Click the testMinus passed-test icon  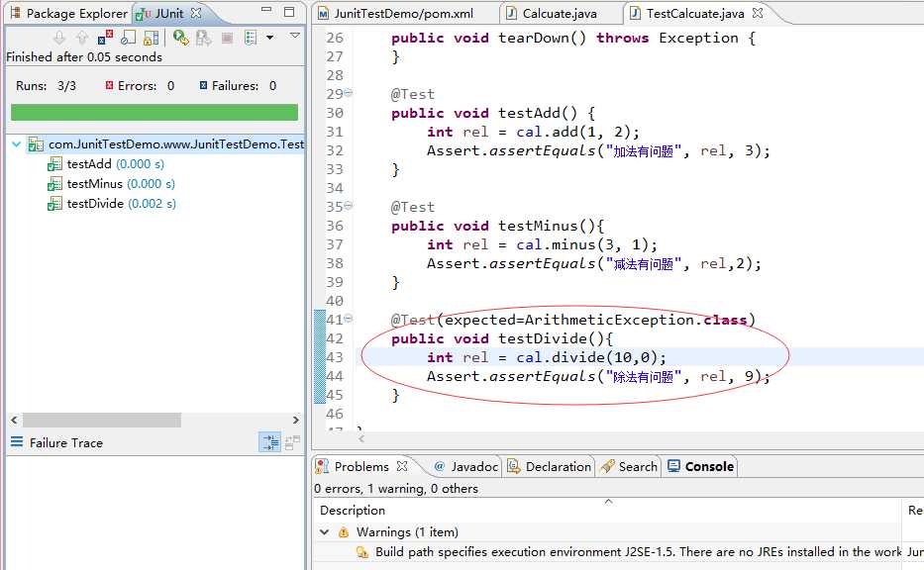point(54,184)
